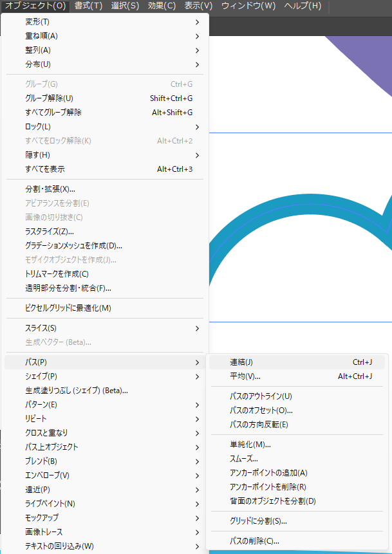Click グループ解除(U) menu item
This screenshot has height=554, width=392.
[x=49, y=98]
